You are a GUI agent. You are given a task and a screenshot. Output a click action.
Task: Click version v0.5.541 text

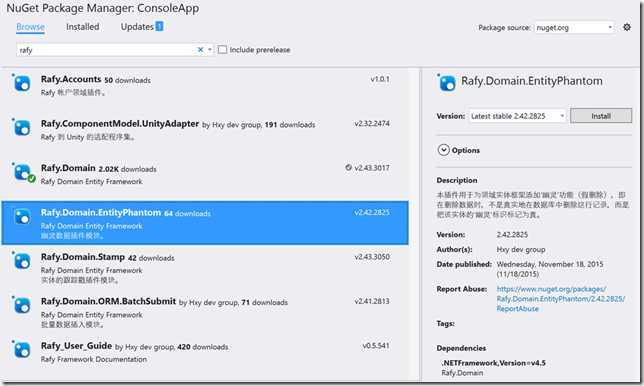375,345
